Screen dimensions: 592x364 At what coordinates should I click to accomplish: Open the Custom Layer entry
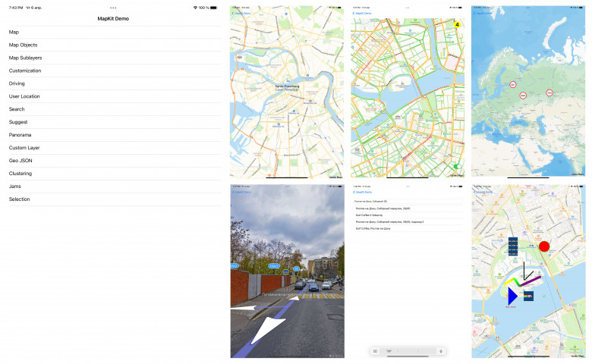[115, 147]
